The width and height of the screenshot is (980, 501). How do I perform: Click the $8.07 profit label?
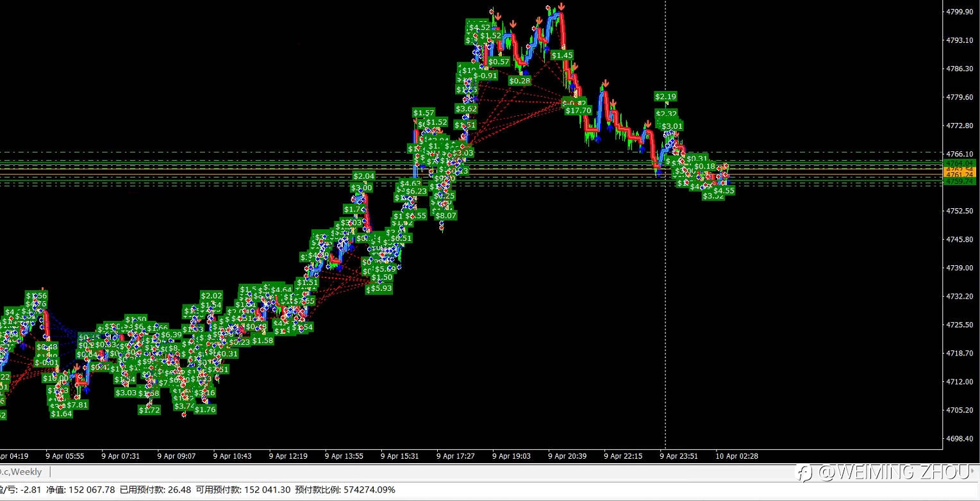(x=445, y=216)
